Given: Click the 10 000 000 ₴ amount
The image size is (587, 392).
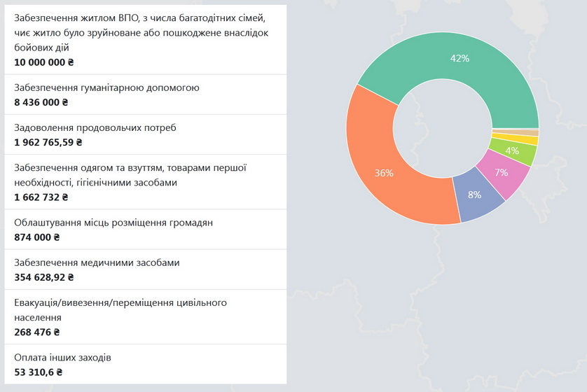Looking at the screenshot, I should 43,62.
